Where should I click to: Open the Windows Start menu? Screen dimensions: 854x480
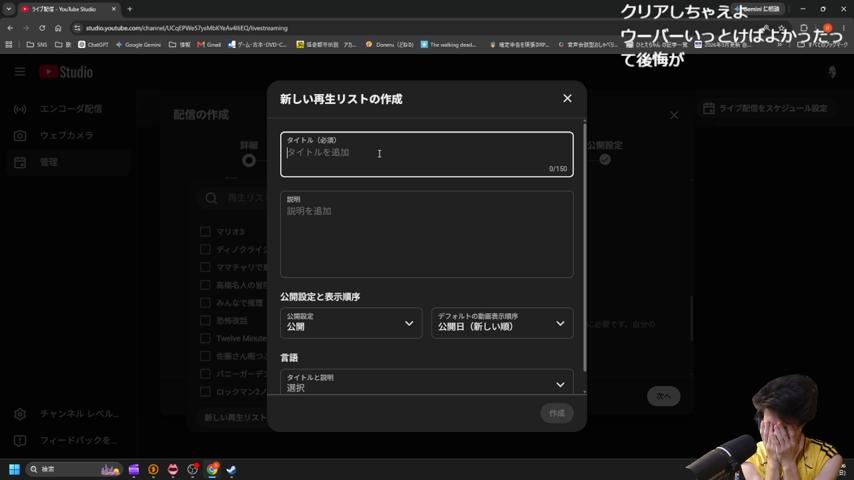(x=14, y=469)
